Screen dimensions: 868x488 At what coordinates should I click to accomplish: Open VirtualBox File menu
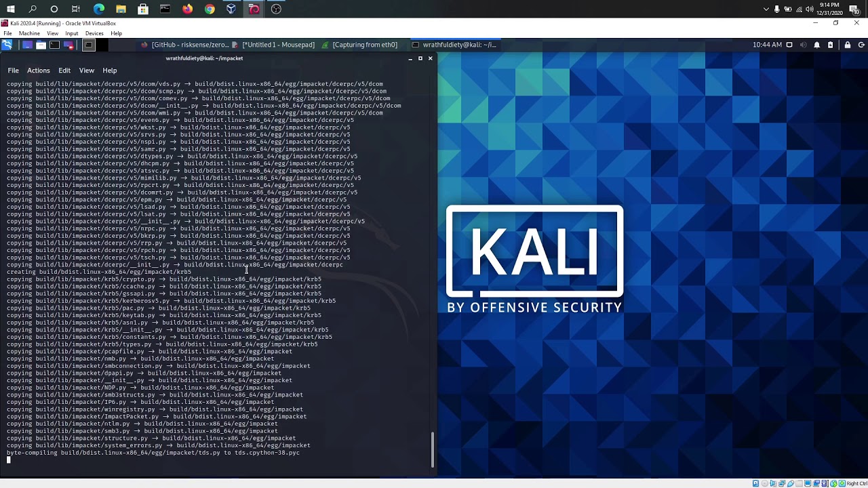coord(7,33)
